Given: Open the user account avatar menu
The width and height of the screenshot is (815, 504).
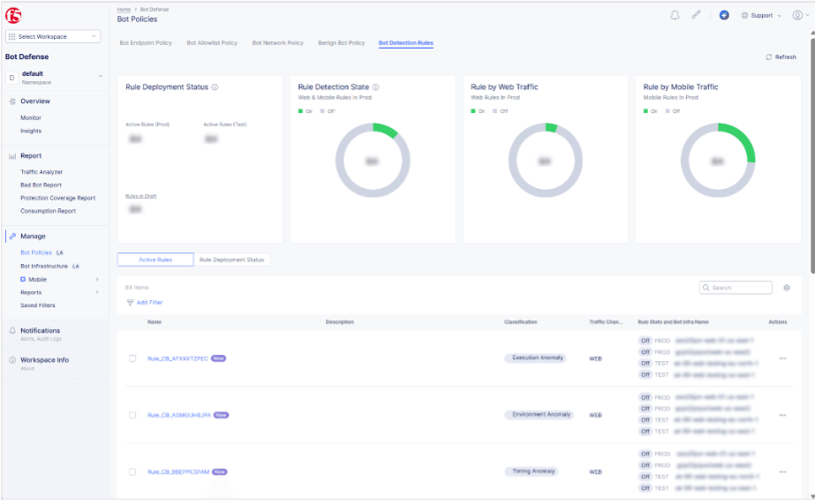Looking at the screenshot, I should [801, 15].
